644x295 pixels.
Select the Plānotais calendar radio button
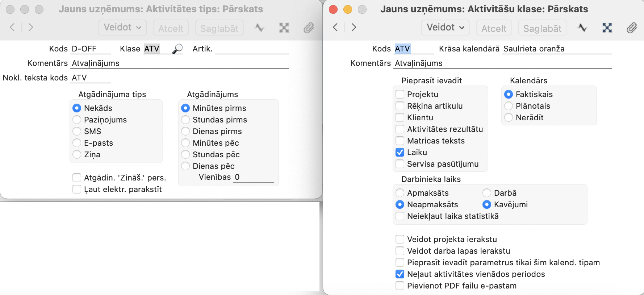[509, 106]
